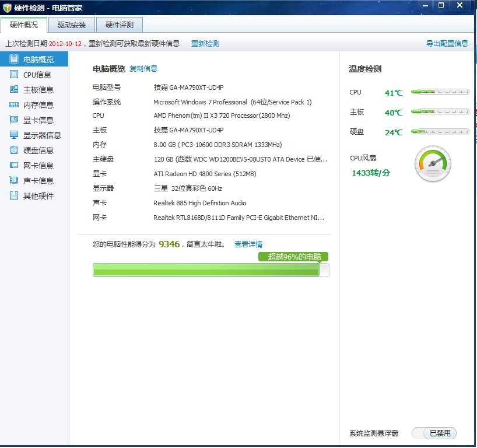Viewport: 477px width, 448px height.
Task: Click the 硬盘 temperature bar
Action: pyautogui.click(x=440, y=132)
